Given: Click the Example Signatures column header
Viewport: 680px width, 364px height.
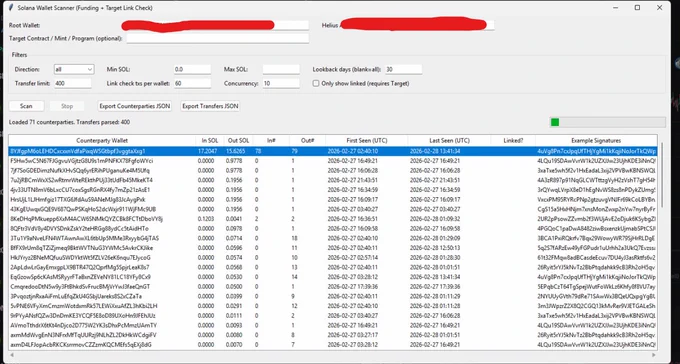Looking at the screenshot, I should (x=596, y=141).
